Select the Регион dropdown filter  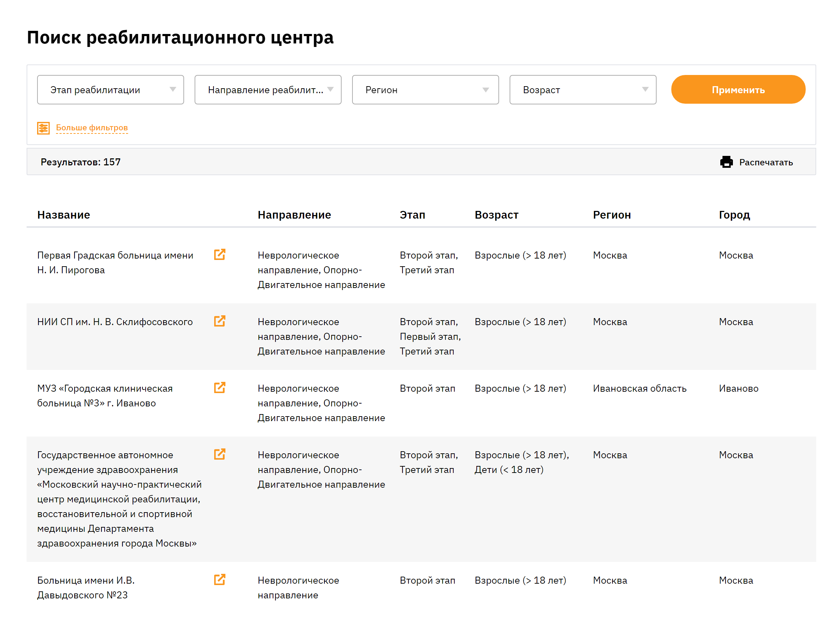pos(425,90)
